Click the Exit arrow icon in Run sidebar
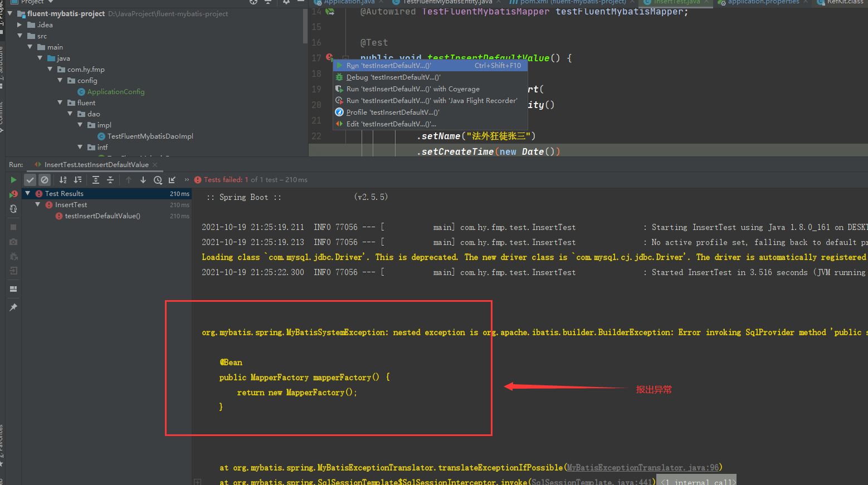This screenshot has width=868, height=485. click(x=13, y=271)
